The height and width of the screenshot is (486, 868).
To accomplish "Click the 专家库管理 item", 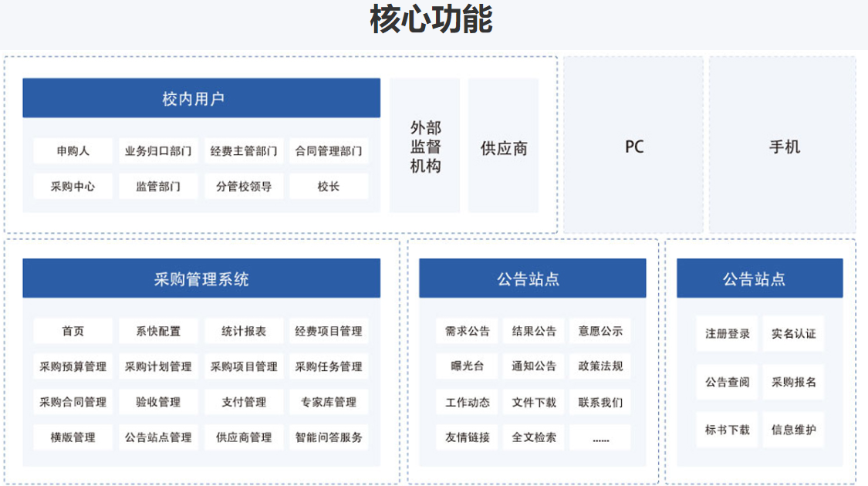I will (329, 402).
